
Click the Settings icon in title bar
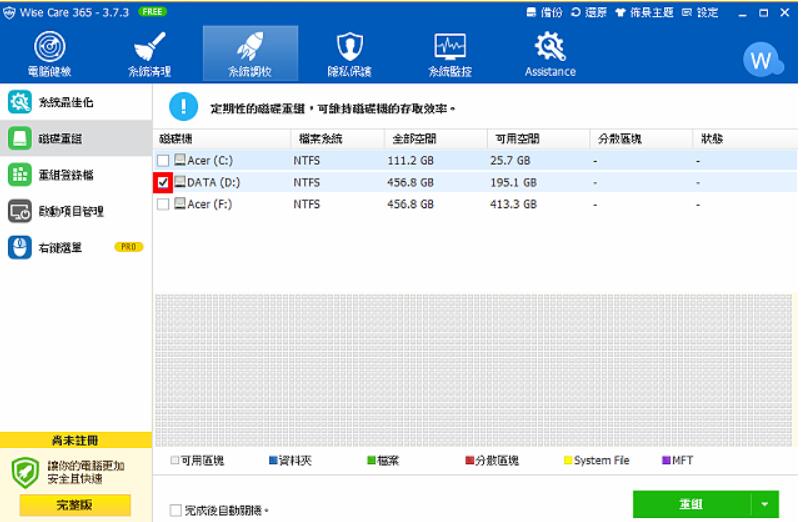tap(687, 12)
